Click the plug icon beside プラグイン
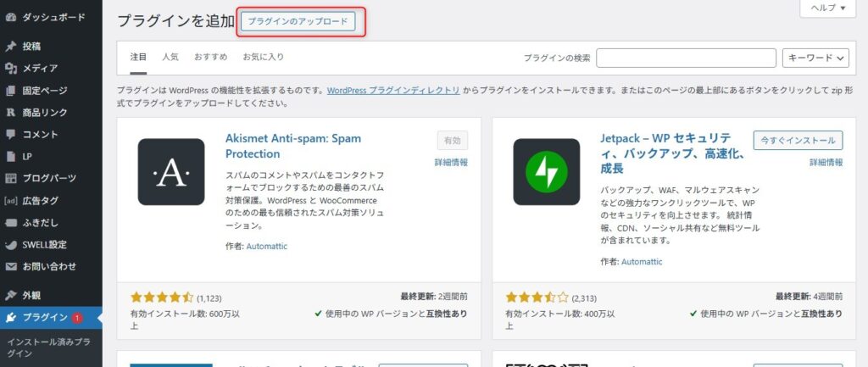This screenshot has width=868, height=367. (x=10, y=317)
